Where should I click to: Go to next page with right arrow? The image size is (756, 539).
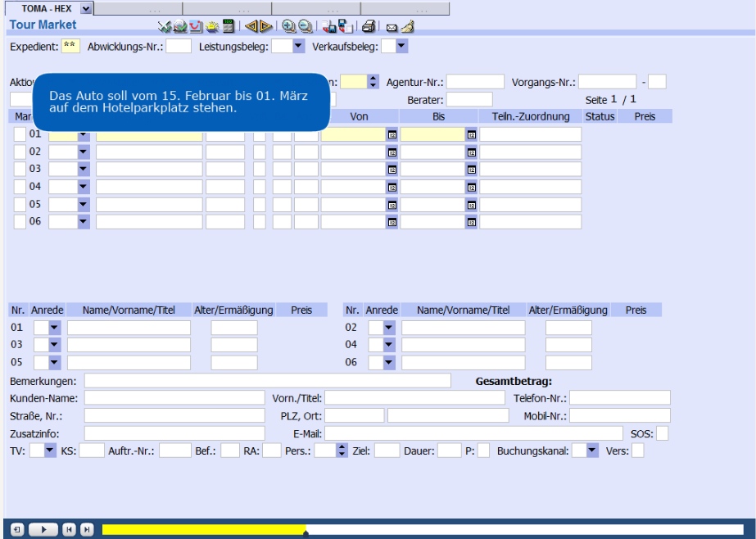tap(266, 26)
